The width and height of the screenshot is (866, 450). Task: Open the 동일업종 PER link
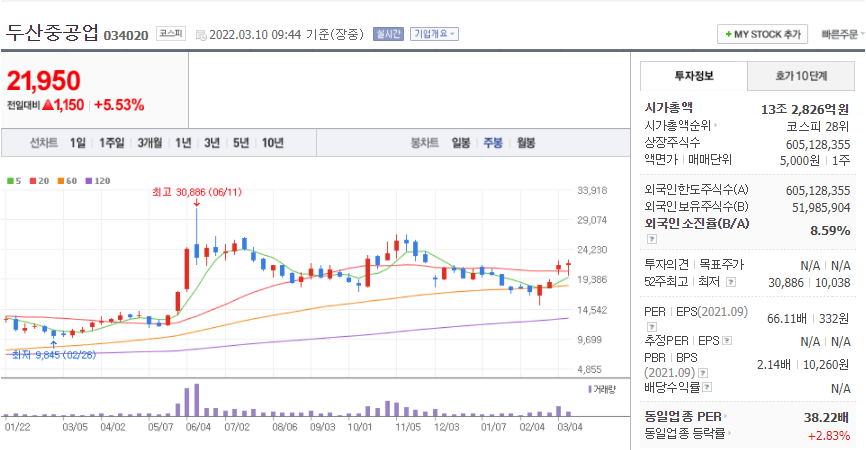tap(685, 416)
